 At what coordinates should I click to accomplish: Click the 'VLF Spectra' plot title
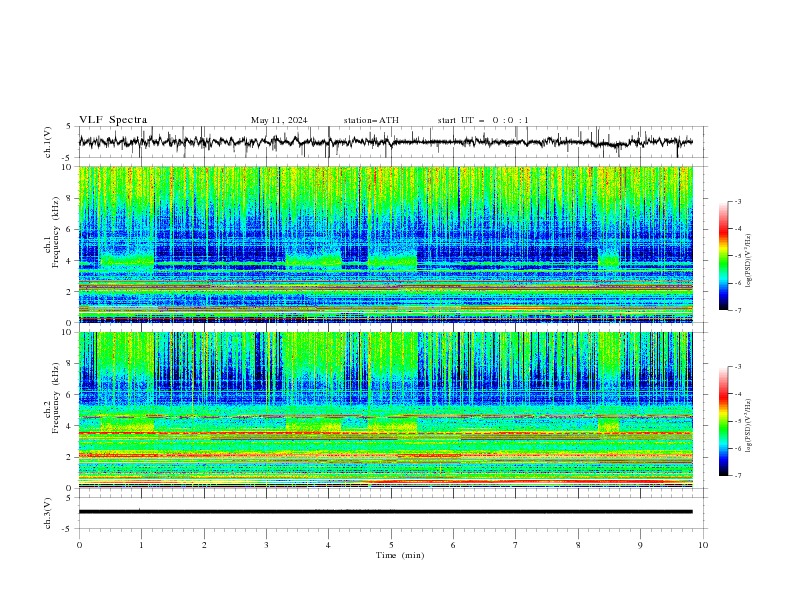113,120
